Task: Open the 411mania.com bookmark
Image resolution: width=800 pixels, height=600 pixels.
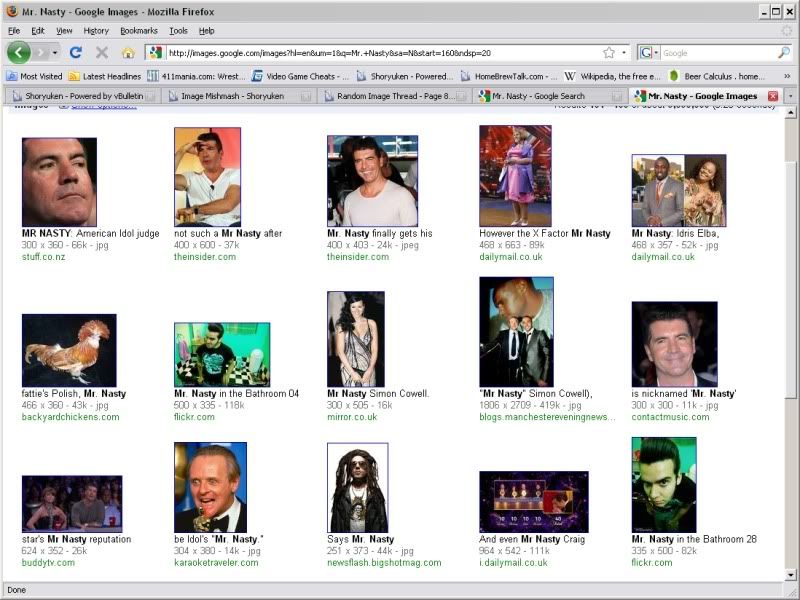Action: [196, 76]
